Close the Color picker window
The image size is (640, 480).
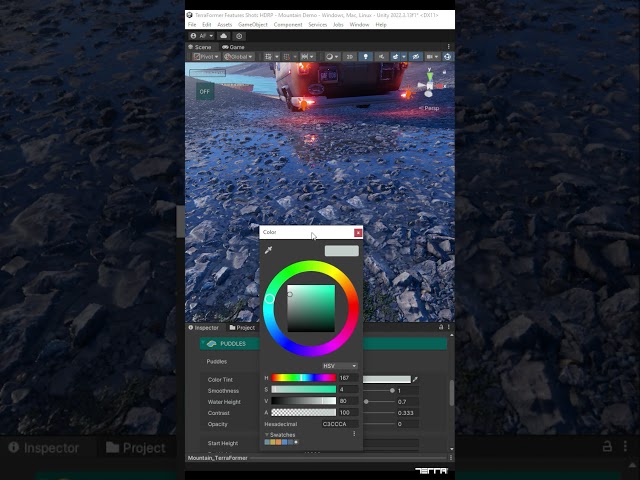click(x=358, y=233)
